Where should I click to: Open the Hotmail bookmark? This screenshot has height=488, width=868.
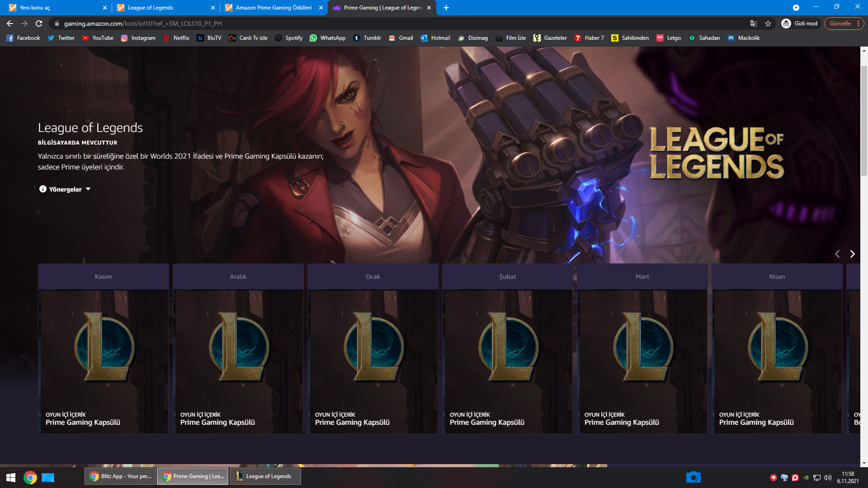pyautogui.click(x=435, y=38)
